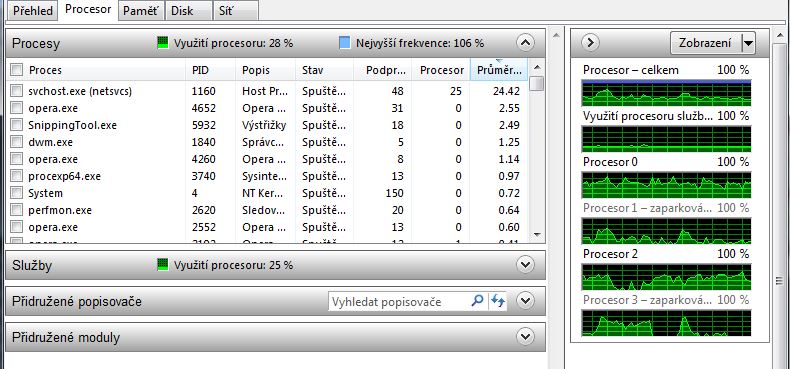Image resolution: width=790 pixels, height=369 pixels.
Task: Click the Procesor 3 graph
Action: pyautogui.click(x=667, y=323)
